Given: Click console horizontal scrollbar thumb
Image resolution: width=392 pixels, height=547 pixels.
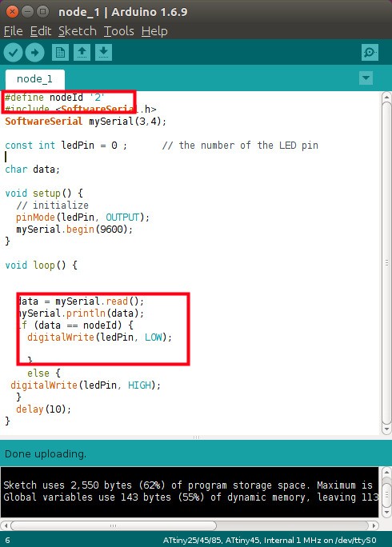Looking at the screenshot, I should [x=114, y=525].
